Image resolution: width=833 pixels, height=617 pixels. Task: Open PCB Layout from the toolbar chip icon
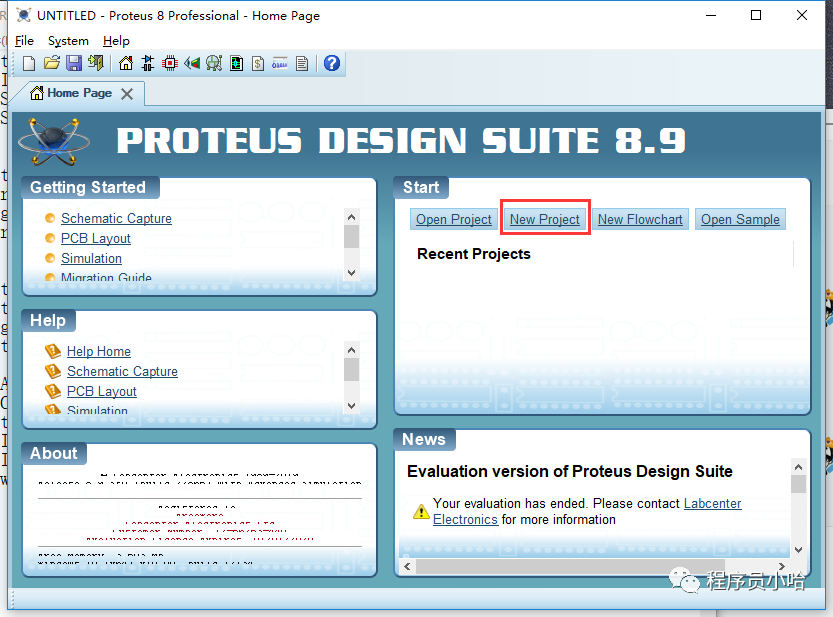(170, 64)
